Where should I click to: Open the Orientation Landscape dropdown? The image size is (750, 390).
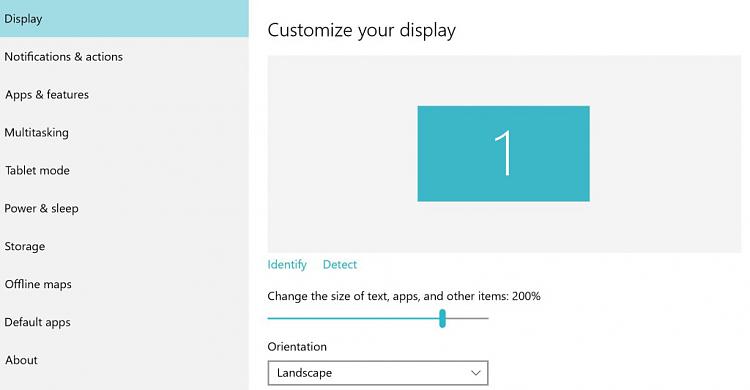pyautogui.click(x=378, y=373)
